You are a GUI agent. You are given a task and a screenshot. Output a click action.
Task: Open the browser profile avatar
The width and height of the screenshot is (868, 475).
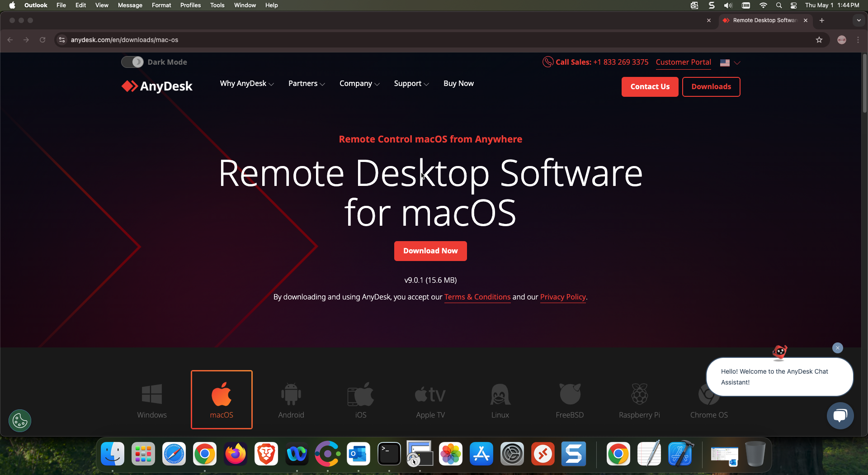click(x=842, y=40)
